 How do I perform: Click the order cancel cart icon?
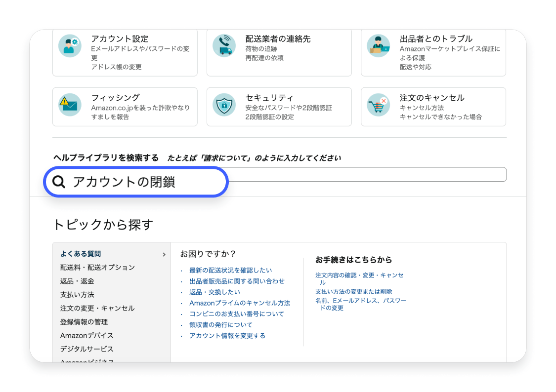click(x=378, y=105)
